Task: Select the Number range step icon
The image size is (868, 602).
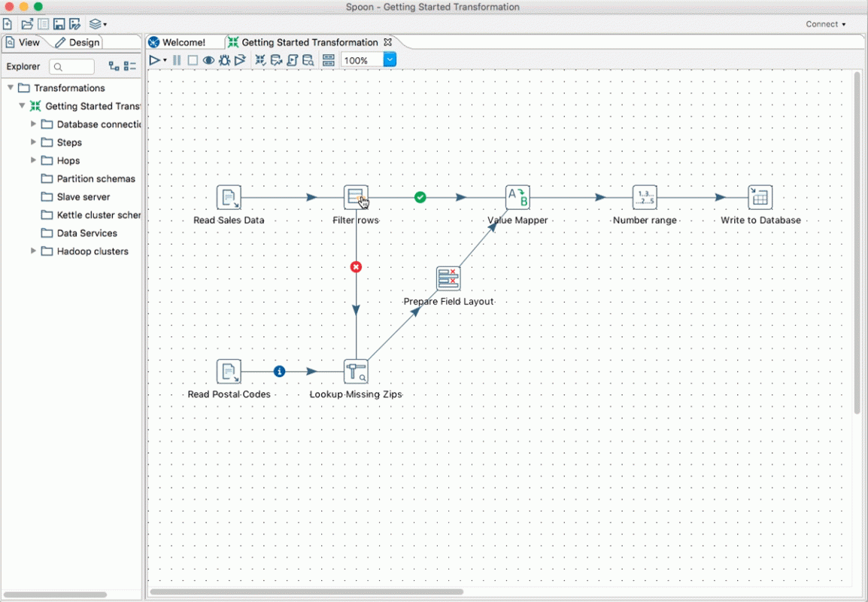Action: 645,197
